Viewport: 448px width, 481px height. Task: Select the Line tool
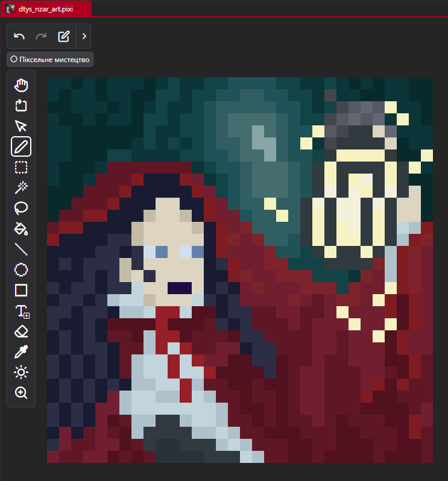click(x=21, y=250)
